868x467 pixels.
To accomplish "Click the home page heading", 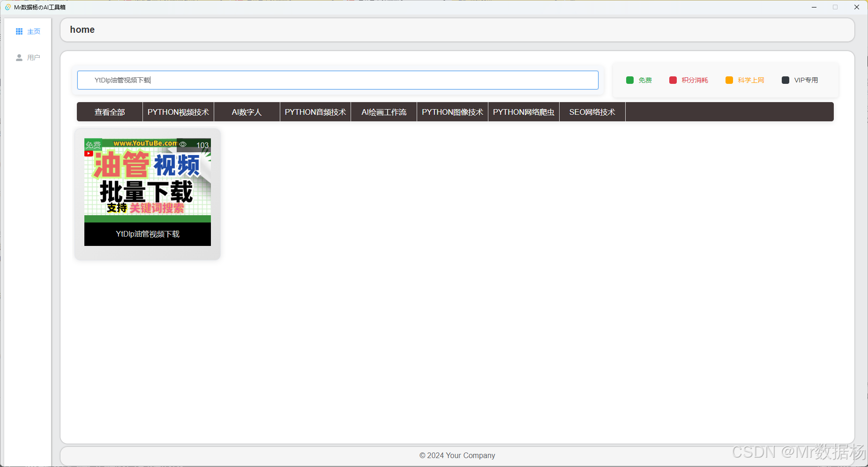I will pyautogui.click(x=82, y=30).
